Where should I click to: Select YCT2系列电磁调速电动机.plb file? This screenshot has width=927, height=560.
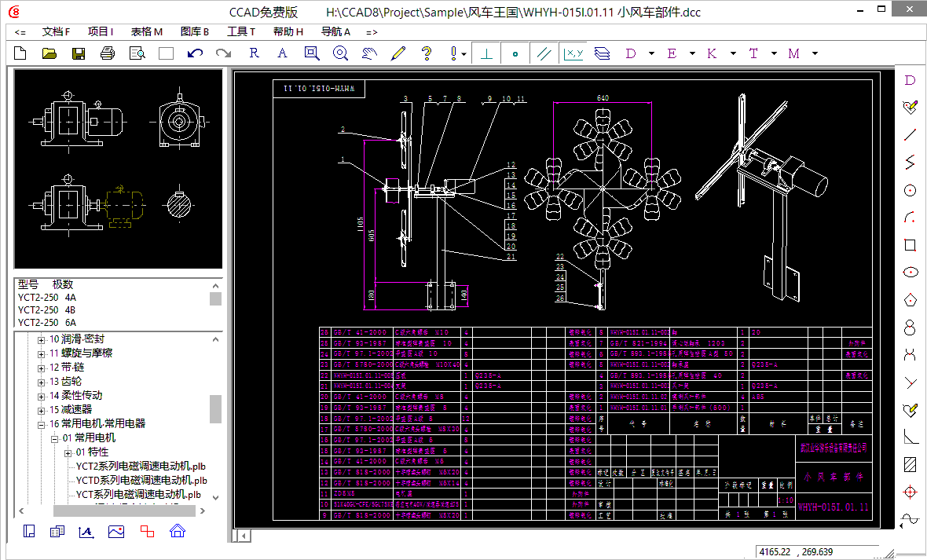(141, 467)
